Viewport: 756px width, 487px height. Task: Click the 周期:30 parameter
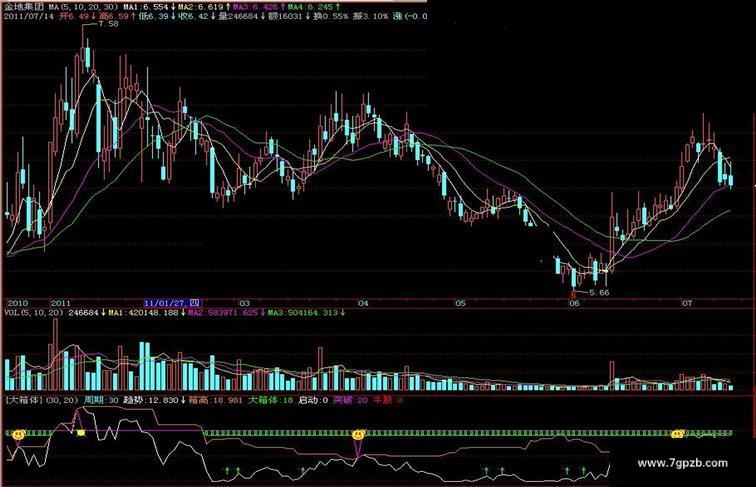tap(101, 400)
